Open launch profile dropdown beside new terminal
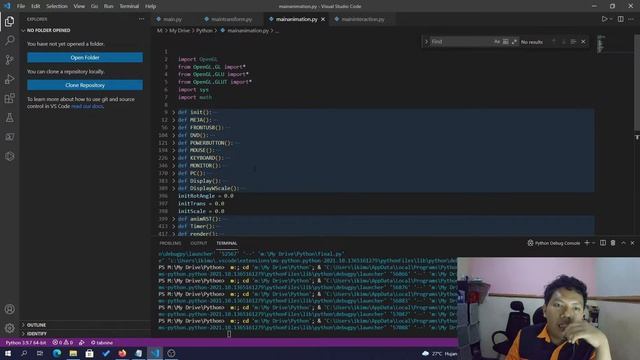 [x=593, y=243]
